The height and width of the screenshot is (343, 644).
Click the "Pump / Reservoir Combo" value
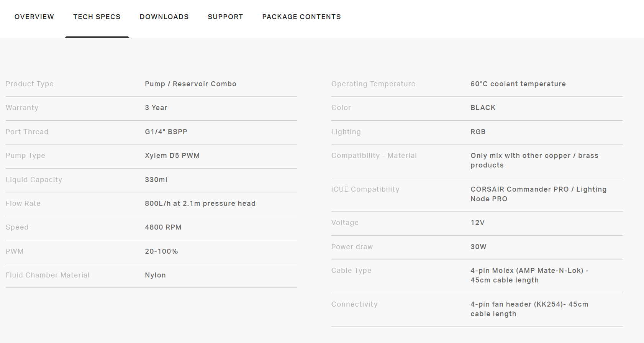[x=190, y=84]
